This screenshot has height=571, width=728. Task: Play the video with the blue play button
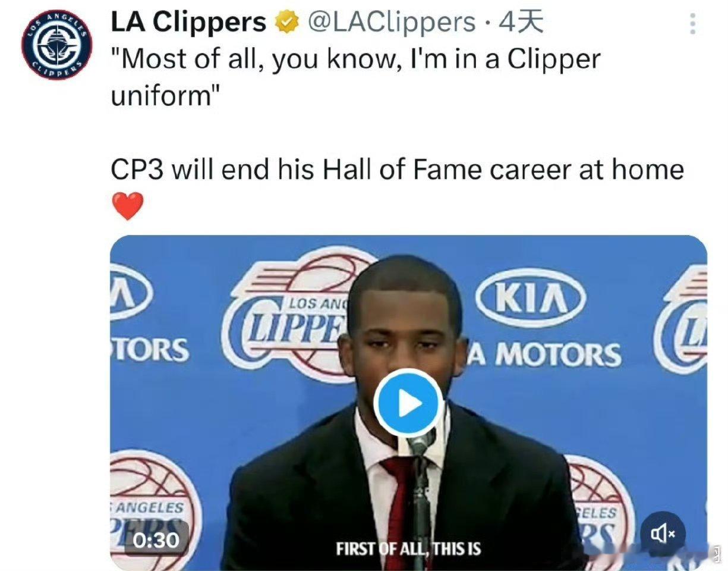(408, 404)
